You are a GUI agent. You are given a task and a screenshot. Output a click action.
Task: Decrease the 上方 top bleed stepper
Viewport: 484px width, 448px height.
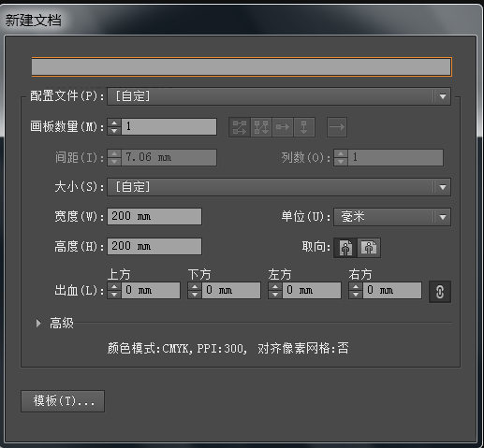tap(114, 295)
